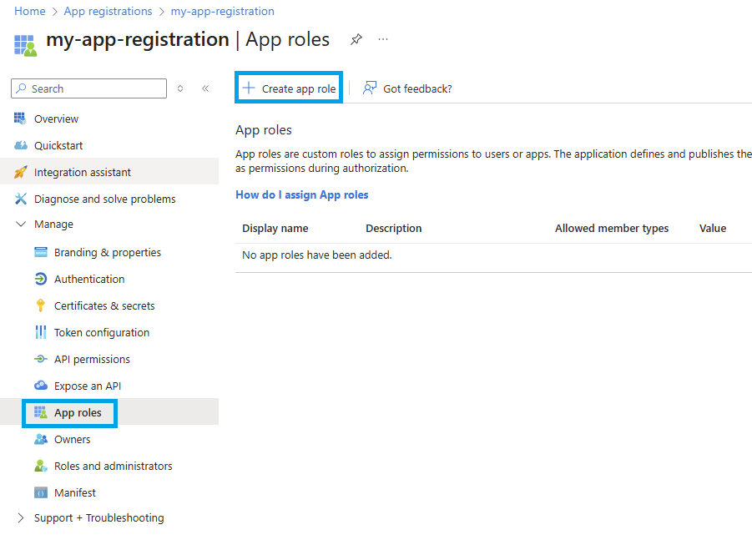752x560 pixels.
Task: Click the Branding & properties icon
Action: (41, 252)
